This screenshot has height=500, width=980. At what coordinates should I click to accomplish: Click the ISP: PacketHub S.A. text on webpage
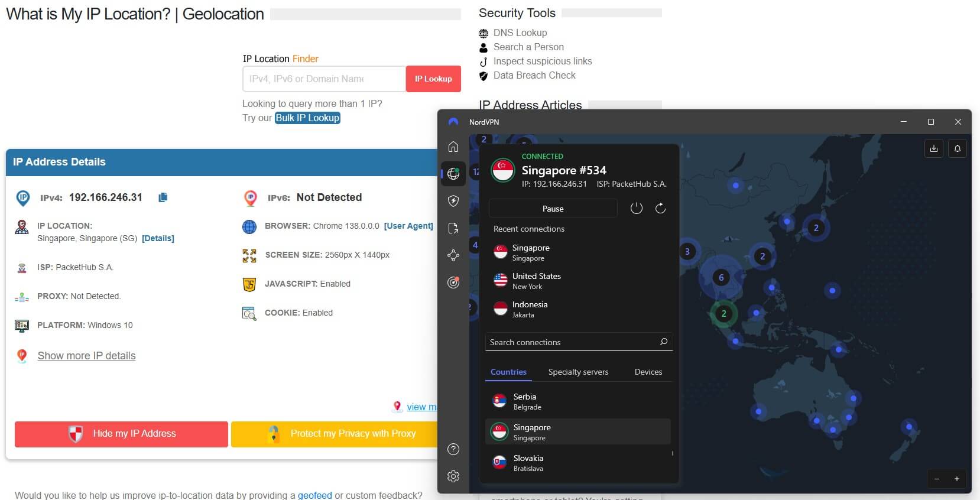(75, 267)
